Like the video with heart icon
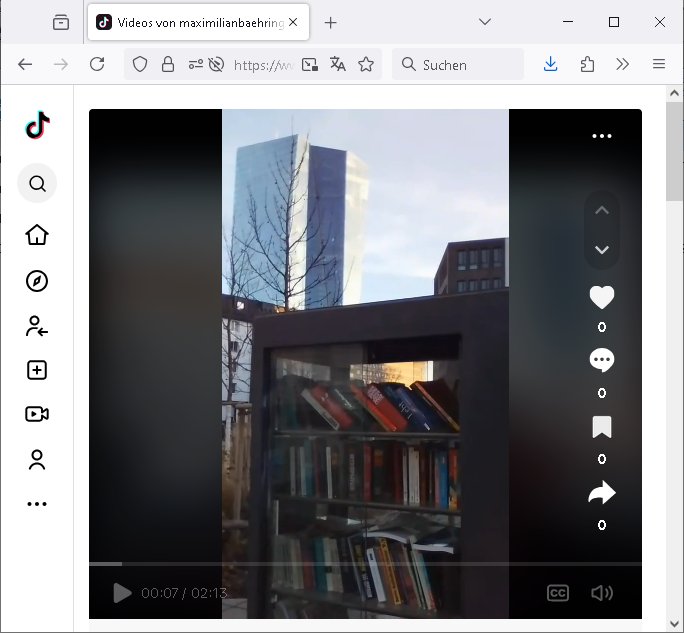Screen dimensions: 684x633 click(601, 298)
